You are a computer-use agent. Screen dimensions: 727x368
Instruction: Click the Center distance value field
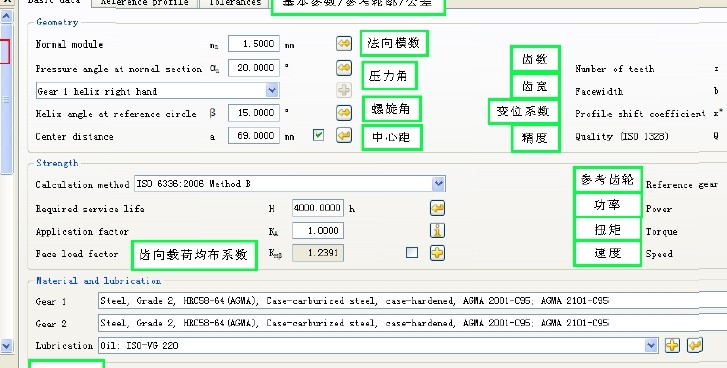coord(254,135)
